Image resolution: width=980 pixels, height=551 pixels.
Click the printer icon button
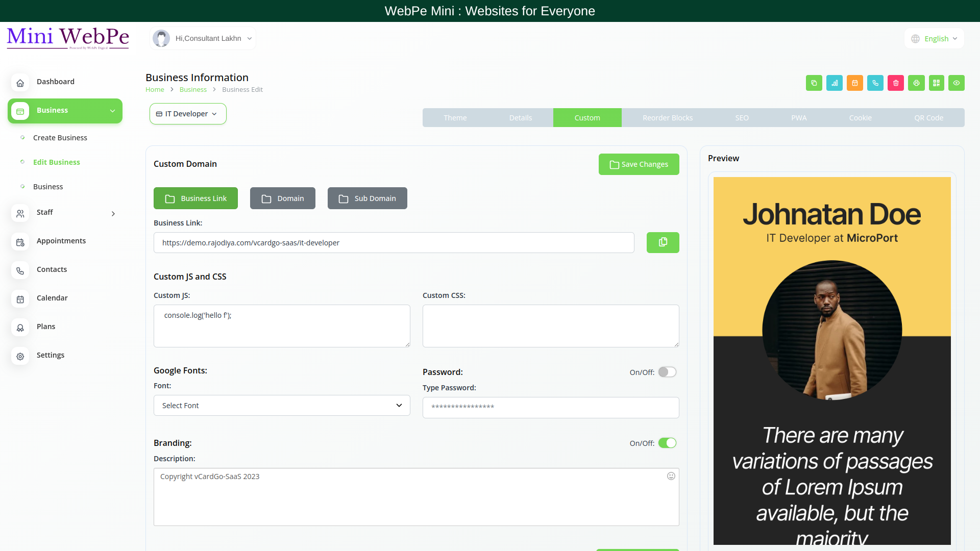point(916,83)
